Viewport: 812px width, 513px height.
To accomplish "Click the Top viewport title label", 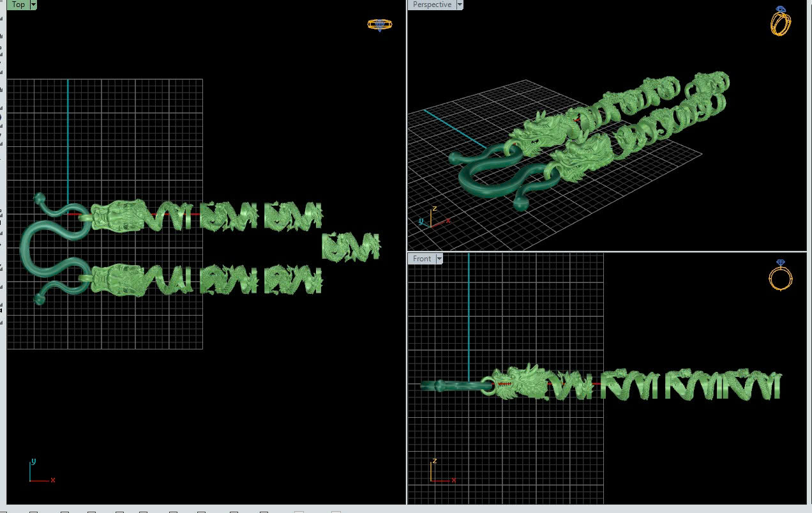I will click(x=19, y=4).
